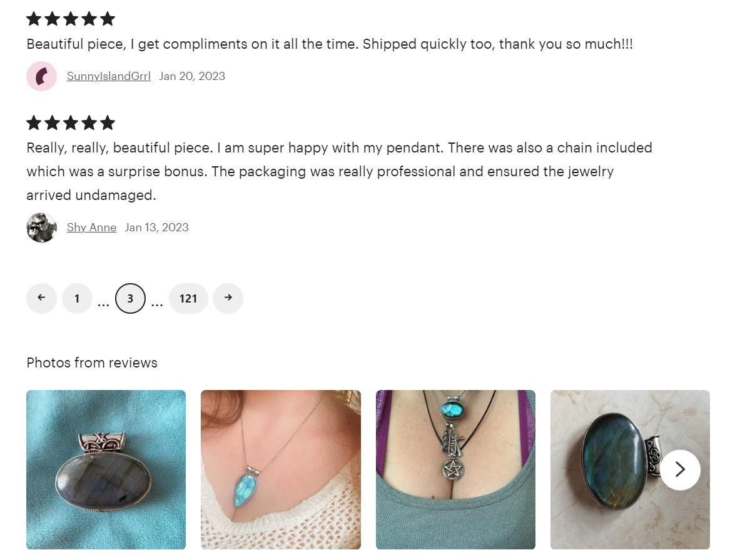Image resolution: width=735 pixels, height=560 pixels.
Task: Open Shy Anne's profile link
Action: click(91, 227)
